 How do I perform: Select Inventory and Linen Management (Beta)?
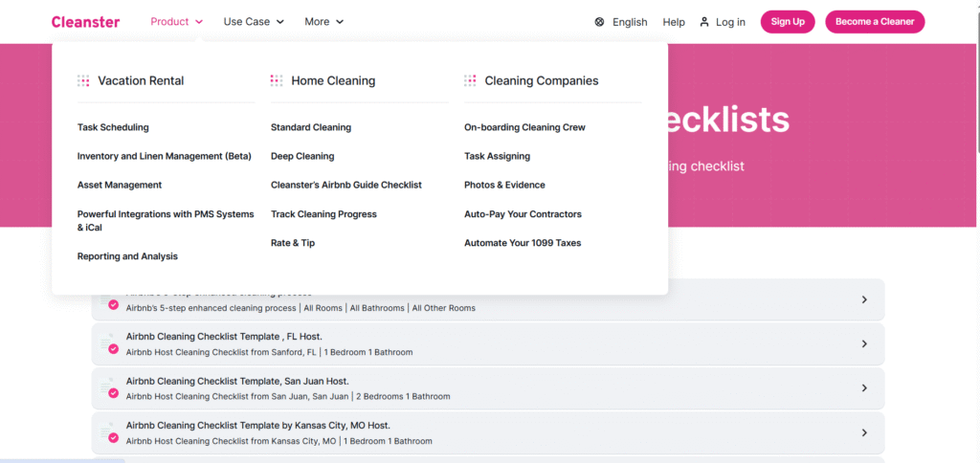pyautogui.click(x=165, y=156)
